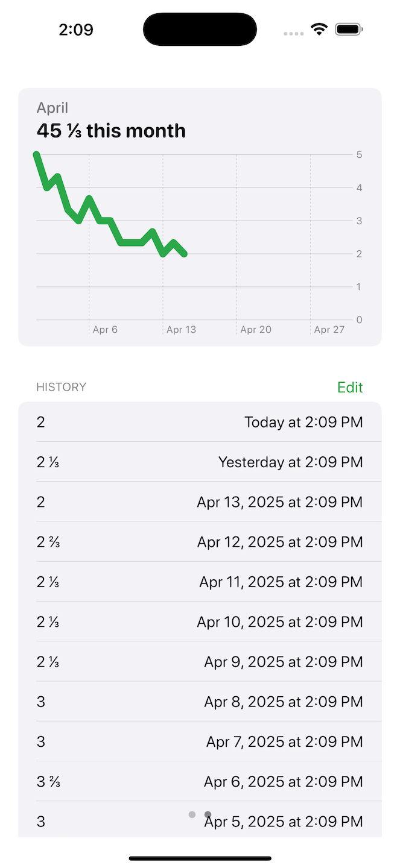Tap the Wi-Fi icon in the status bar

319,28
